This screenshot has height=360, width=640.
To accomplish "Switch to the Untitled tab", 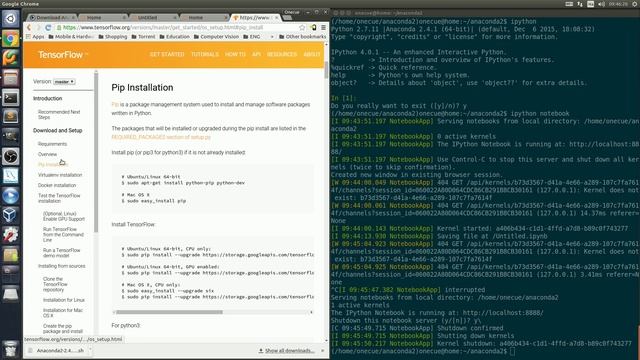I will [x=153, y=18].
